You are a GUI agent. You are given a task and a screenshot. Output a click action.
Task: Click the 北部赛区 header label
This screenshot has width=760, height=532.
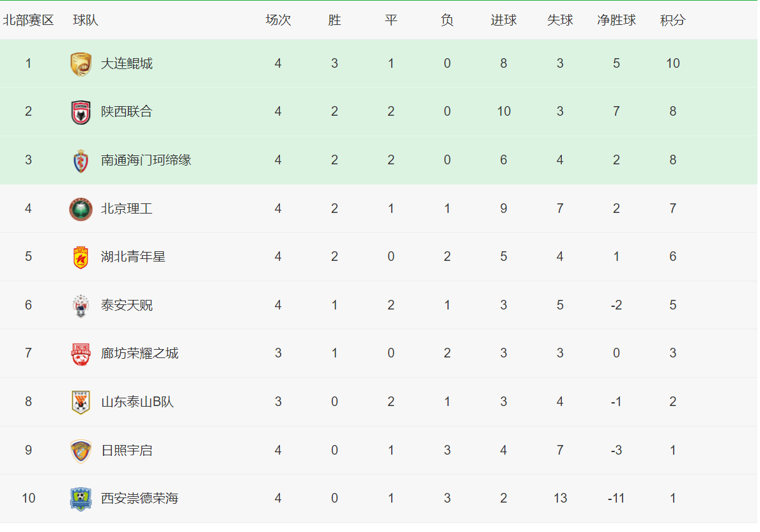[28, 20]
